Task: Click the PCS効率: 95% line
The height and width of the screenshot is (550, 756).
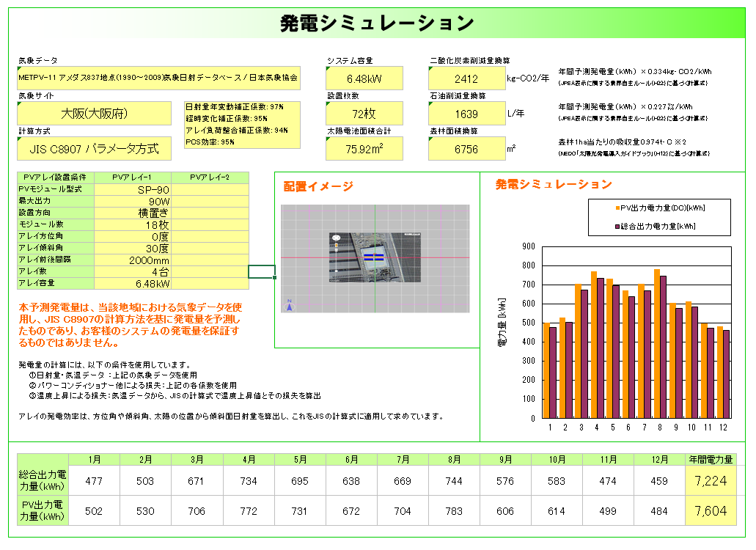Action: pos(210,142)
